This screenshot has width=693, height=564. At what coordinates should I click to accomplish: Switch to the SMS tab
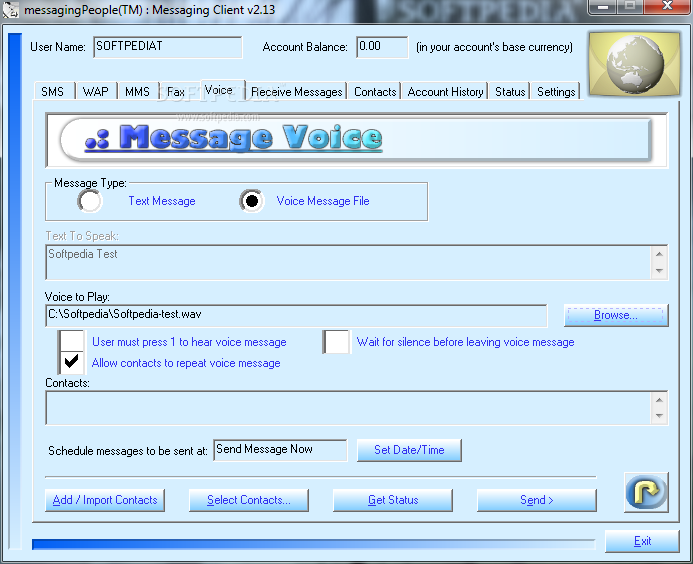(x=53, y=91)
